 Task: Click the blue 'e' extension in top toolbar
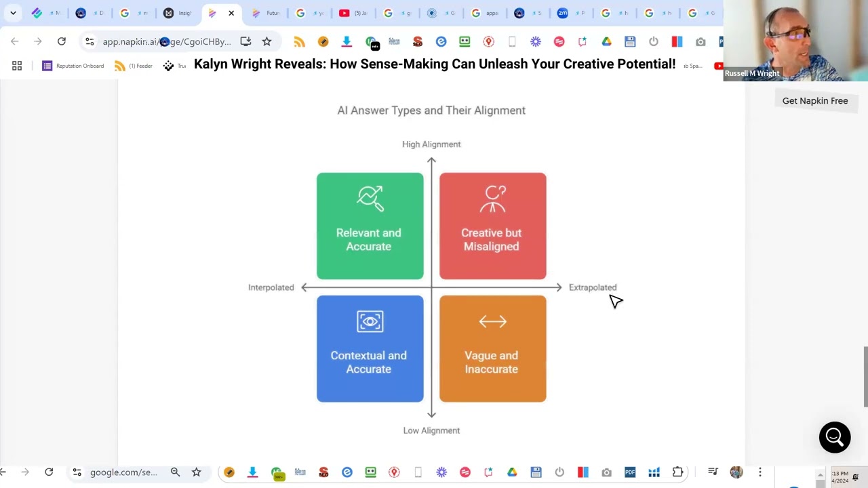[441, 42]
